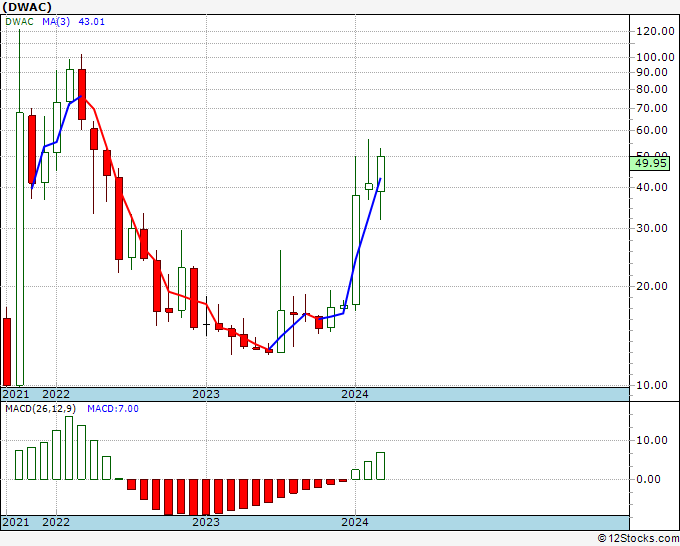Click the latest green MACD histogram bar
The height and width of the screenshot is (546, 680).
click(x=380, y=466)
